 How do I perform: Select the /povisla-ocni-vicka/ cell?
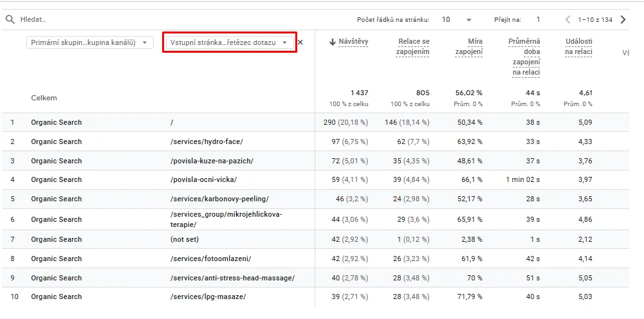(203, 179)
